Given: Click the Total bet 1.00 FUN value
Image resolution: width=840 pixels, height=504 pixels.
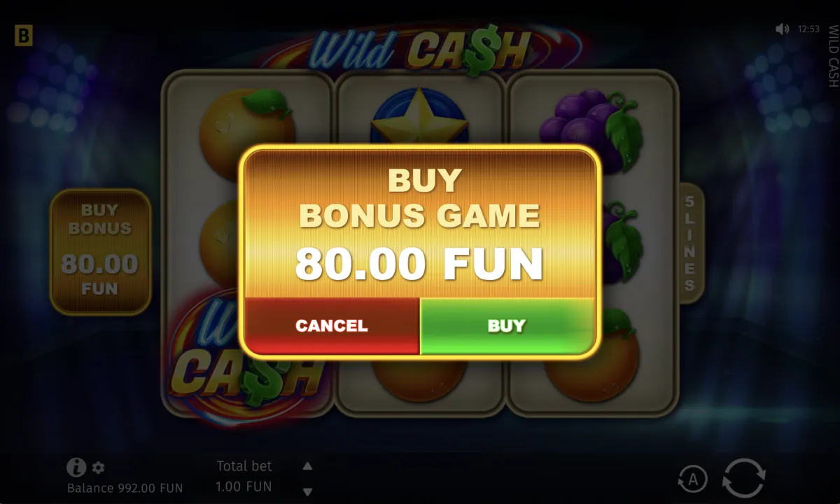Looking at the screenshot, I should click(x=243, y=486).
